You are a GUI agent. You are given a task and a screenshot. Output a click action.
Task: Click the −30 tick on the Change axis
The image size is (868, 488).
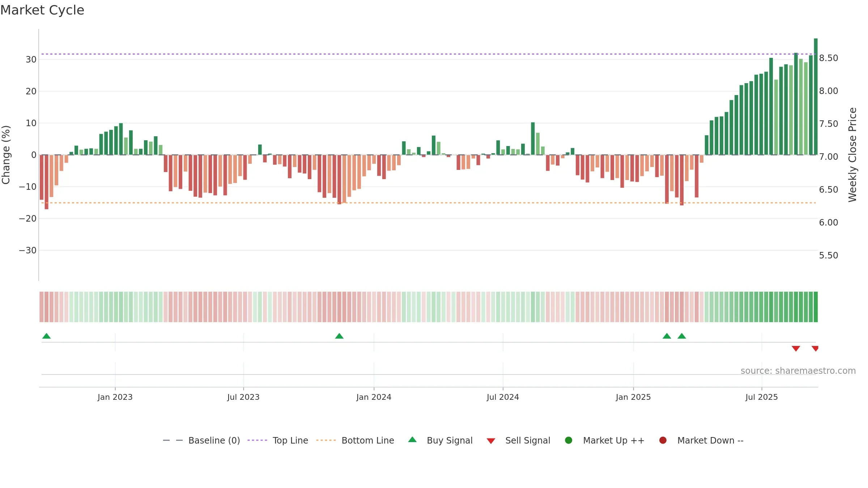pyautogui.click(x=28, y=250)
